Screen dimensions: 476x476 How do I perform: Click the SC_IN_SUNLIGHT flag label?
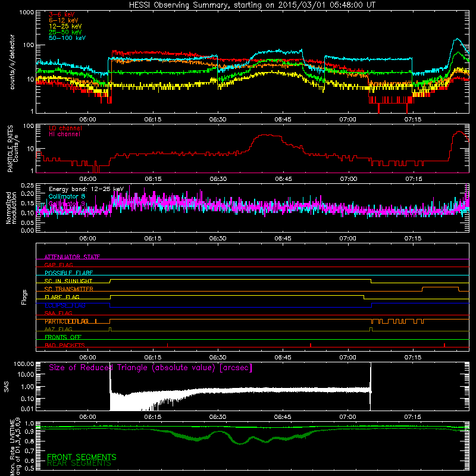(x=68, y=281)
